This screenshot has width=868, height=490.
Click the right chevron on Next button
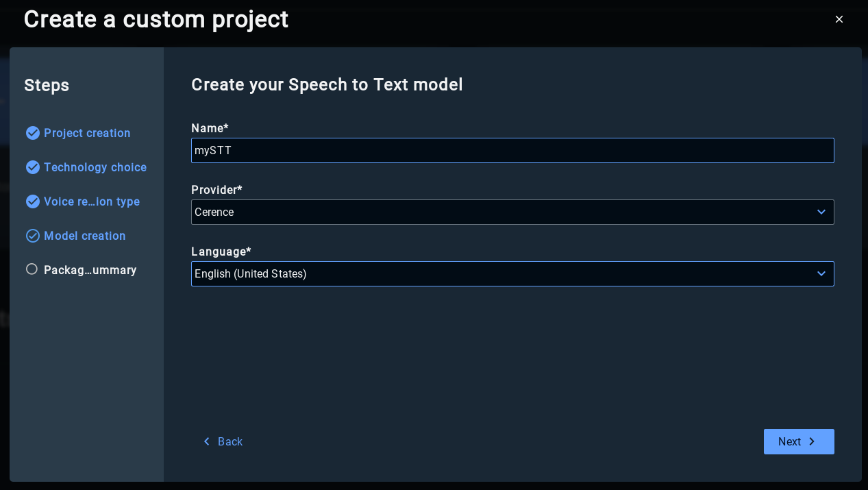tap(813, 442)
